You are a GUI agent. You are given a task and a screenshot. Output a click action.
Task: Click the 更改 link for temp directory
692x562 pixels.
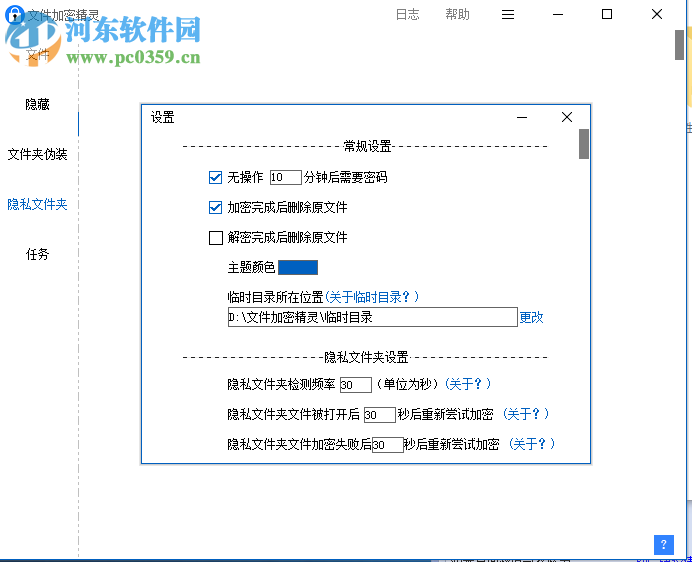531,317
